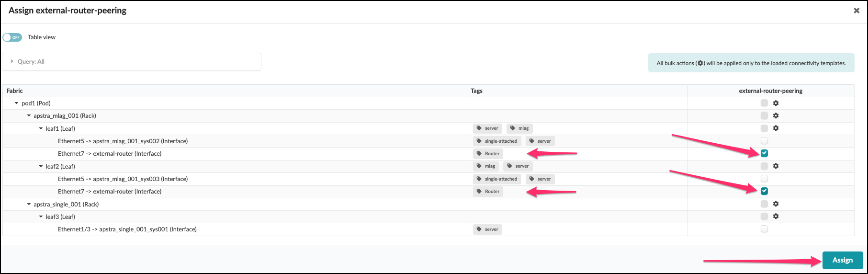Click the mlag tag on leaf1 row
Screen dimensions: 868x274
[519, 128]
